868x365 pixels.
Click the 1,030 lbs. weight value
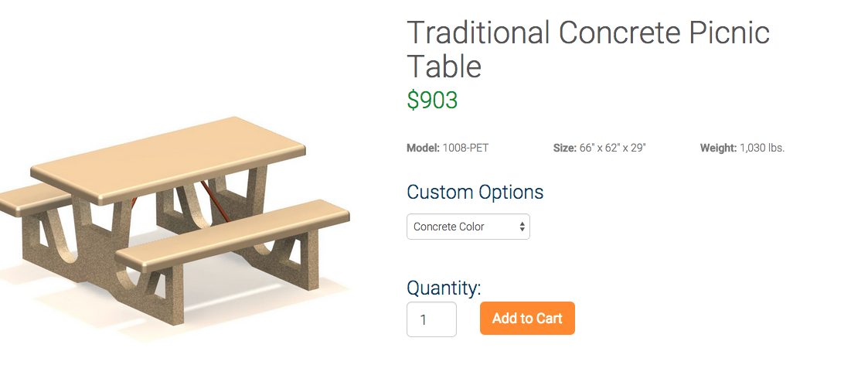click(762, 148)
